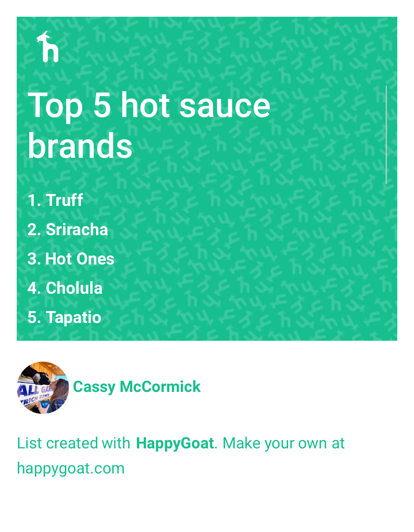
Task: Click the HappyGoat goat logo
Action: (48, 47)
